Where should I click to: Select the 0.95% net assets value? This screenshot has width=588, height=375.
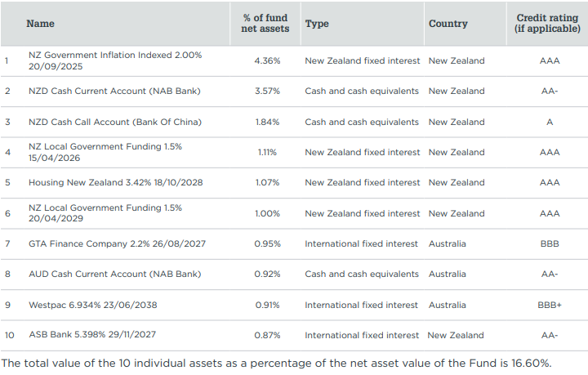267,243
